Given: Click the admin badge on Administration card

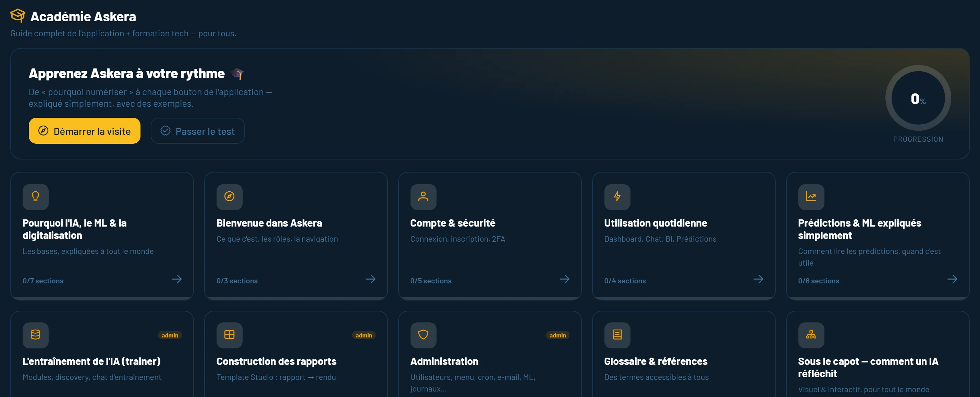Looking at the screenshot, I should pyautogui.click(x=558, y=335).
